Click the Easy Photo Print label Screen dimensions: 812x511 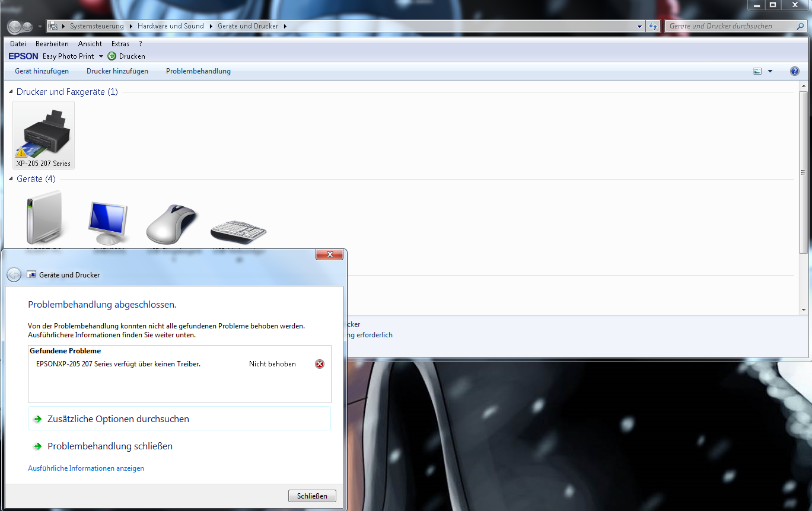(x=68, y=56)
